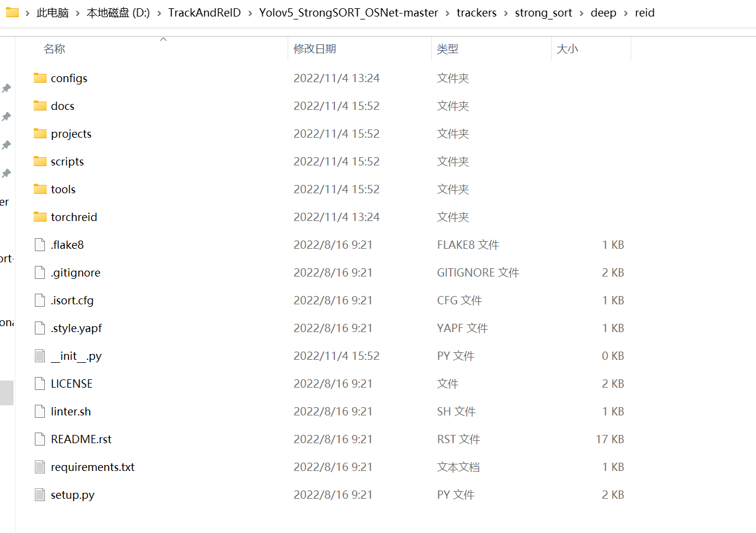Click the 文本文档 type cell
This screenshot has width=756, height=533.
pos(458,467)
